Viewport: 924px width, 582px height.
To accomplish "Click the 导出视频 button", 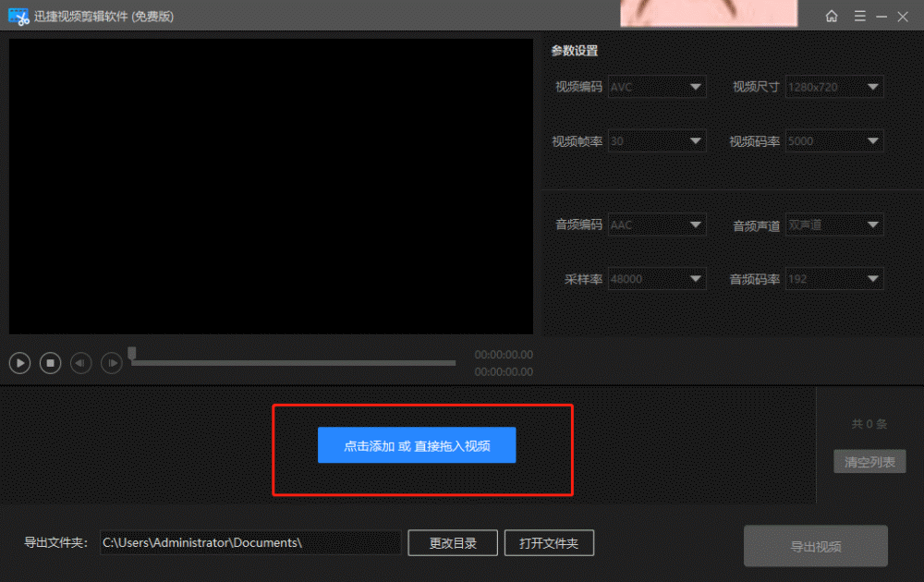I will click(x=816, y=547).
